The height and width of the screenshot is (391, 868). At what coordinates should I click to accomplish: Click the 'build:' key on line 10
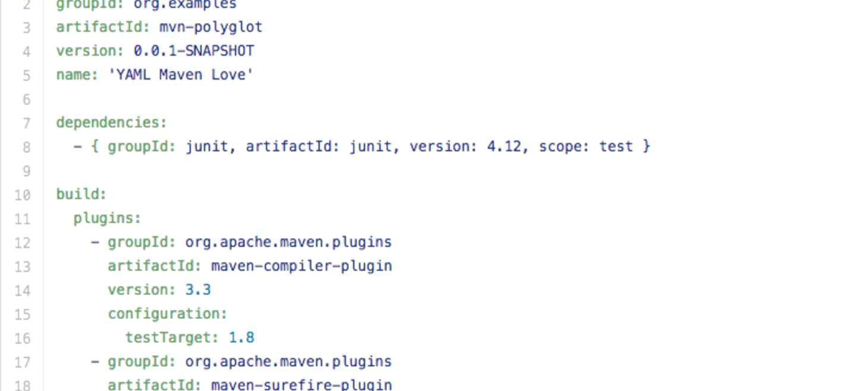[x=81, y=195]
